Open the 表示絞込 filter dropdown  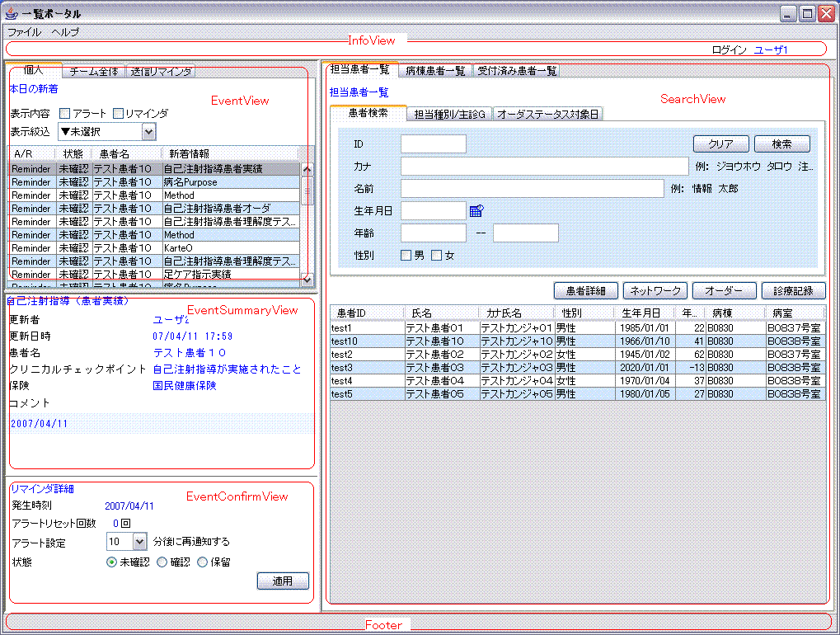(x=106, y=132)
